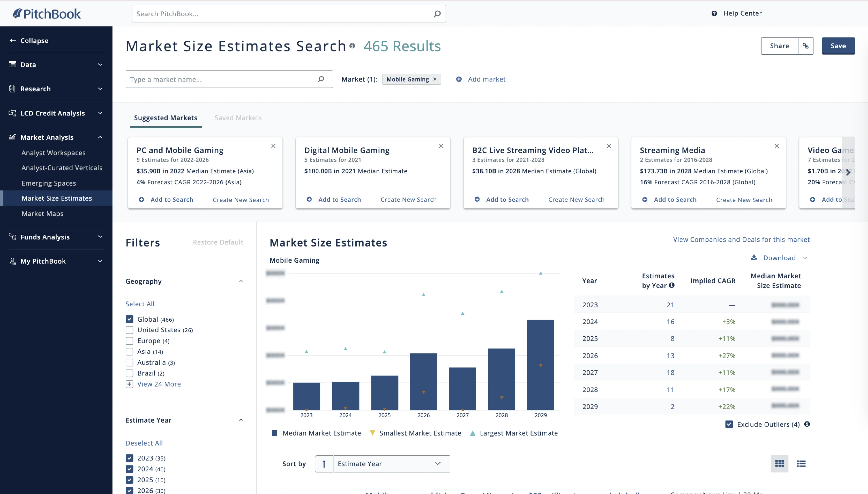Open the Estimates by Year info icon

coord(672,285)
